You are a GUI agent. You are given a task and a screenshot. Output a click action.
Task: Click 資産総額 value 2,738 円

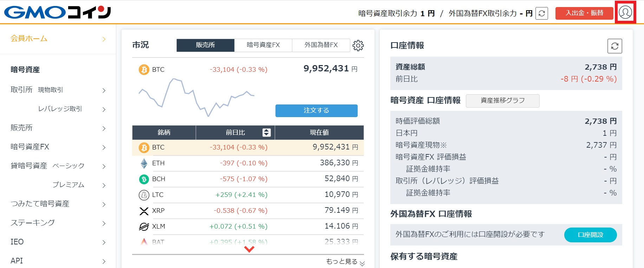pyautogui.click(x=600, y=67)
